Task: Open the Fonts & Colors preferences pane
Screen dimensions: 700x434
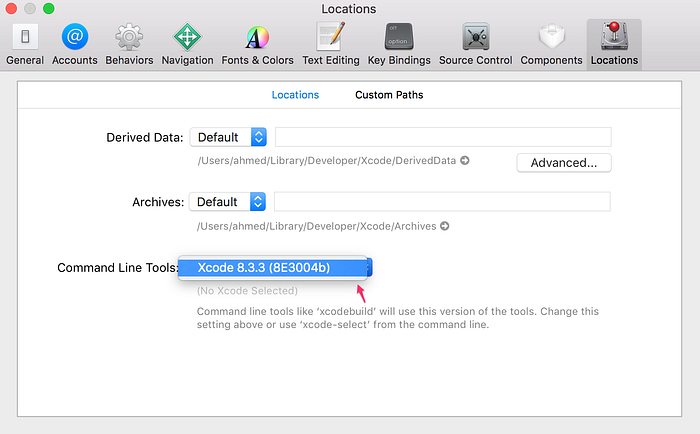Action: point(257,45)
